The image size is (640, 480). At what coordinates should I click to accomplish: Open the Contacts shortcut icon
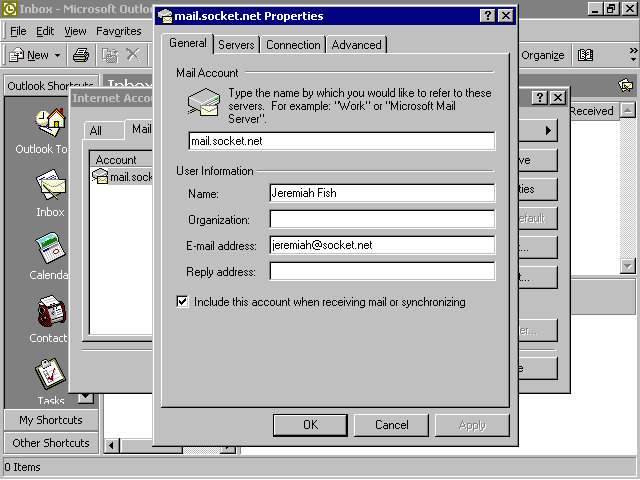[x=51, y=311]
